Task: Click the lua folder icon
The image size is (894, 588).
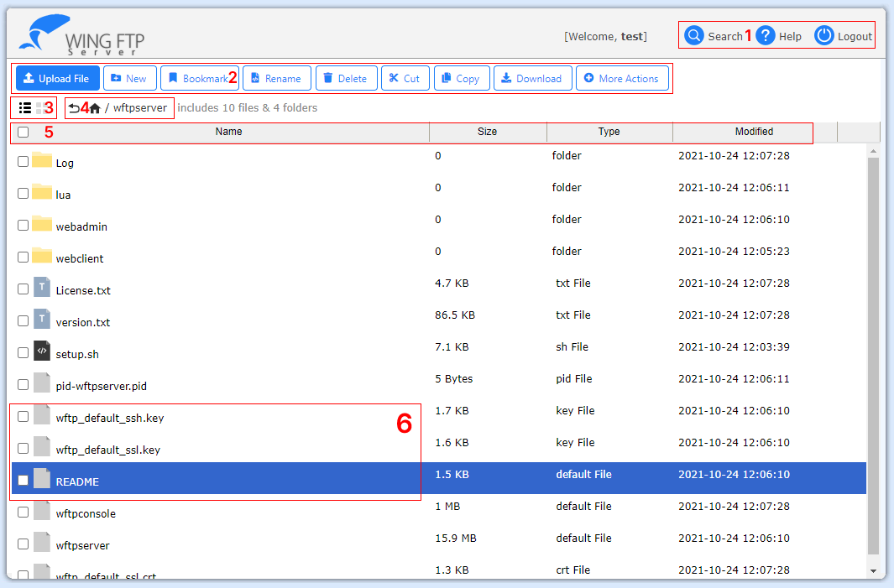Action: point(42,192)
